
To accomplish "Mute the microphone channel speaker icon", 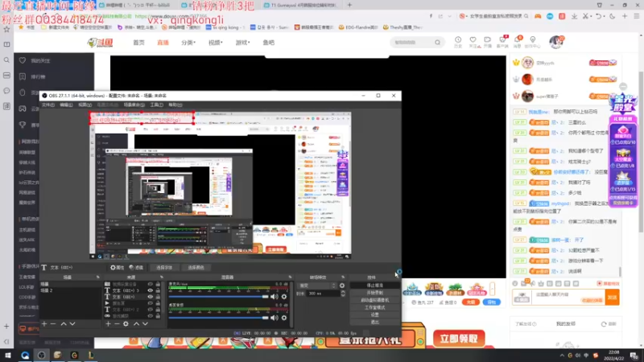I will tap(275, 296).
